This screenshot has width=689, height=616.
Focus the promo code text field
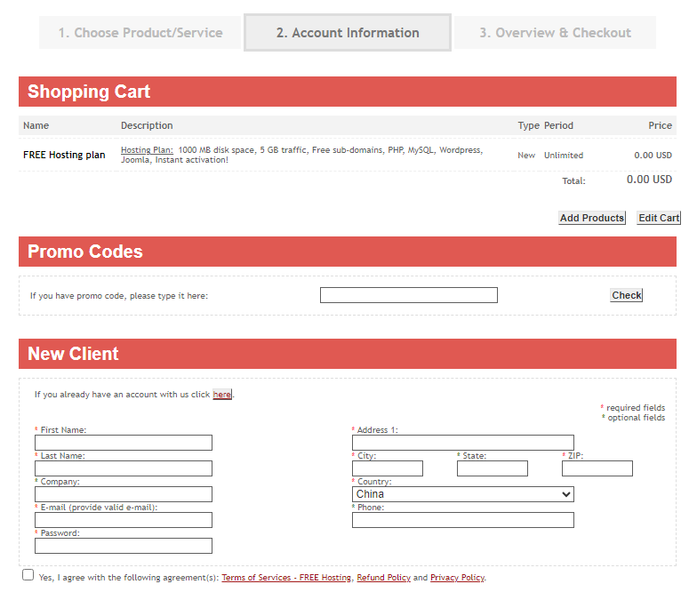coord(408,295)
